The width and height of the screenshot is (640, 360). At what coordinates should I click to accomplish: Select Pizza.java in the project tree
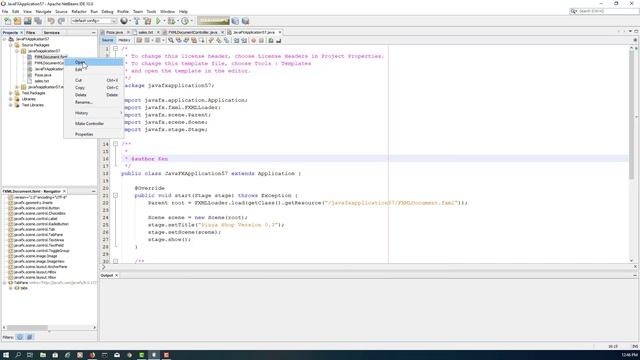[43, 75]
